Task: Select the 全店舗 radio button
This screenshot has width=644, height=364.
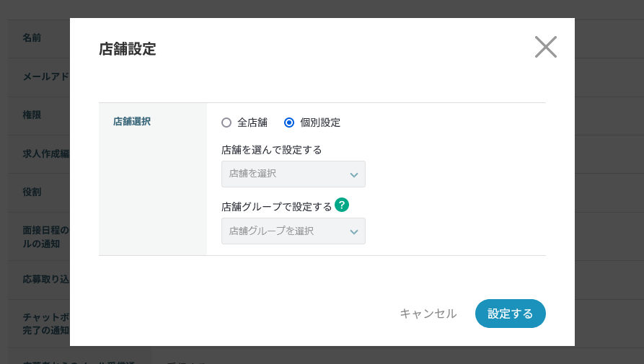Action: point(226,123)
